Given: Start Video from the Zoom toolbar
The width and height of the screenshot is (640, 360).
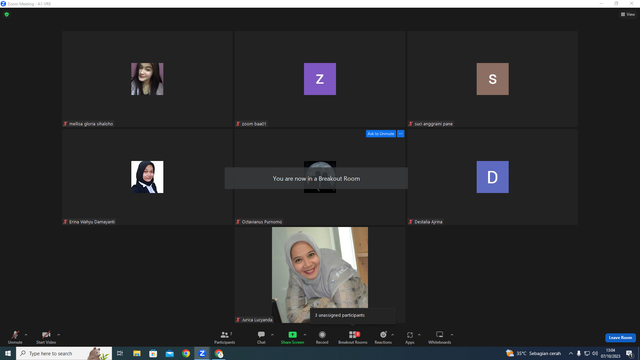Looking at the screenshot, I should 46,337.
